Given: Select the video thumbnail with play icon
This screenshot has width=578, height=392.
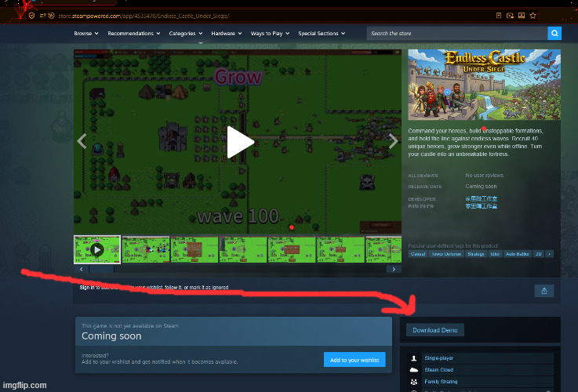Looking at the screenshot, I should pyautogui.click(x=97, y=250).
